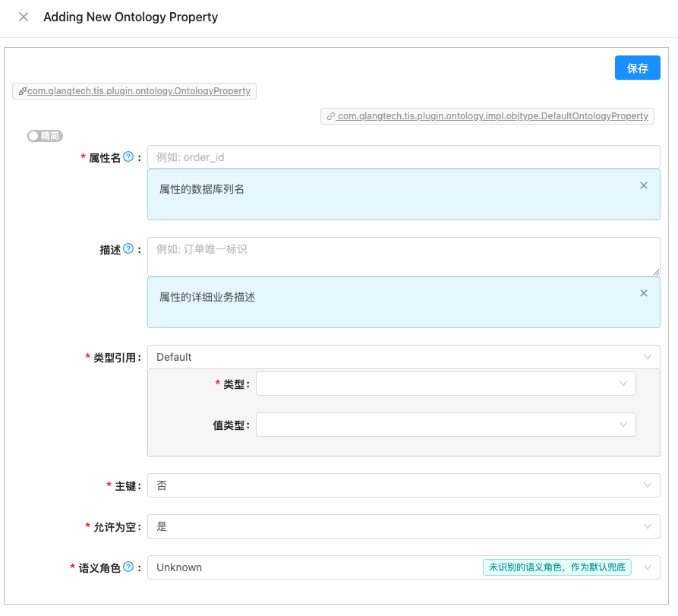Viewport: 678px width, 616px height.
Task: Click the dialog title Adding New Ontology Property
Action: point(131,17)
